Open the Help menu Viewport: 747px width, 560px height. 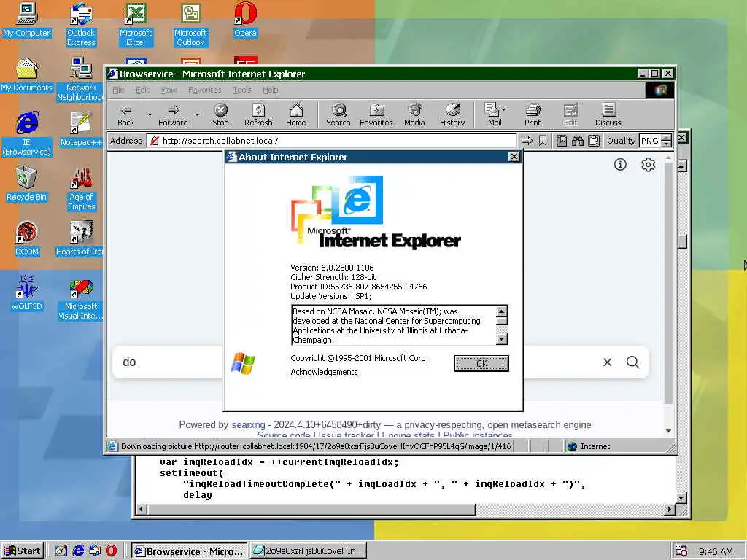270,90
